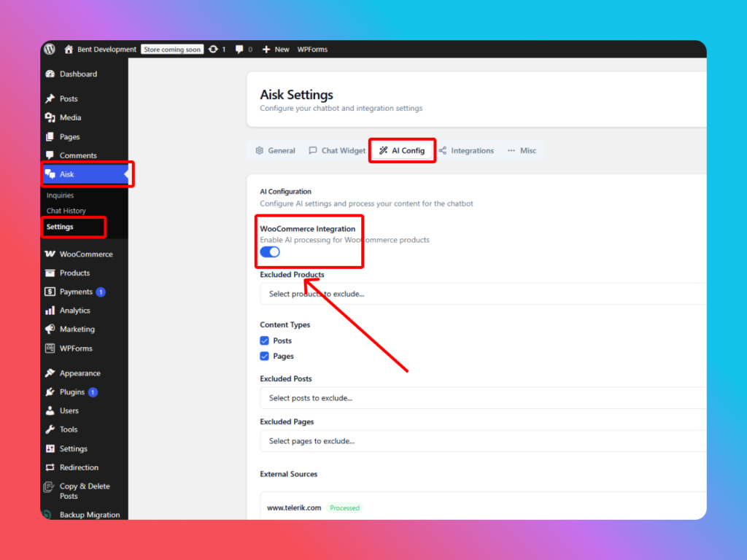The image size is (747, 560).
Task: Open the Misc settings tab
Action: [522, 151]
